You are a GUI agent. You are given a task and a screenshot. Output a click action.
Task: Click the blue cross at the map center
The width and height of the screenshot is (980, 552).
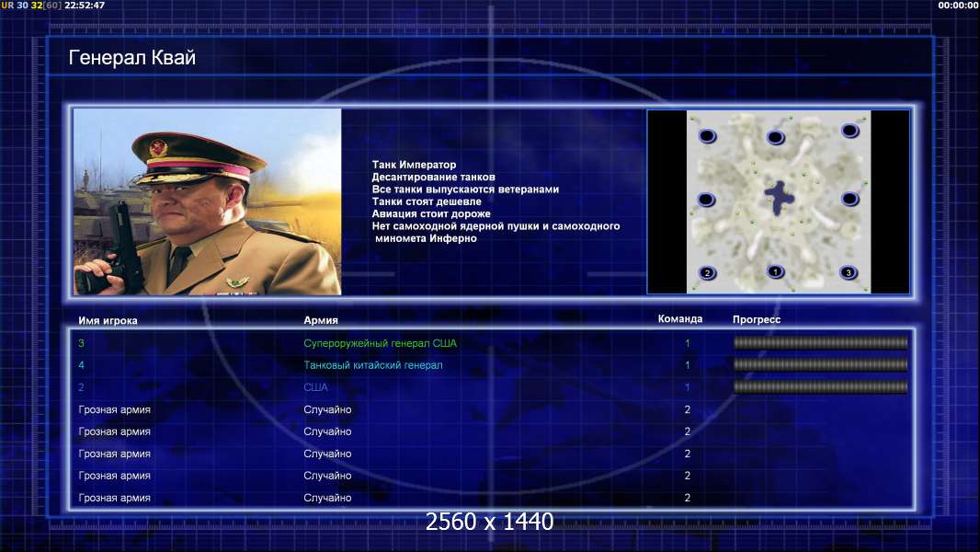click(780, 198)
